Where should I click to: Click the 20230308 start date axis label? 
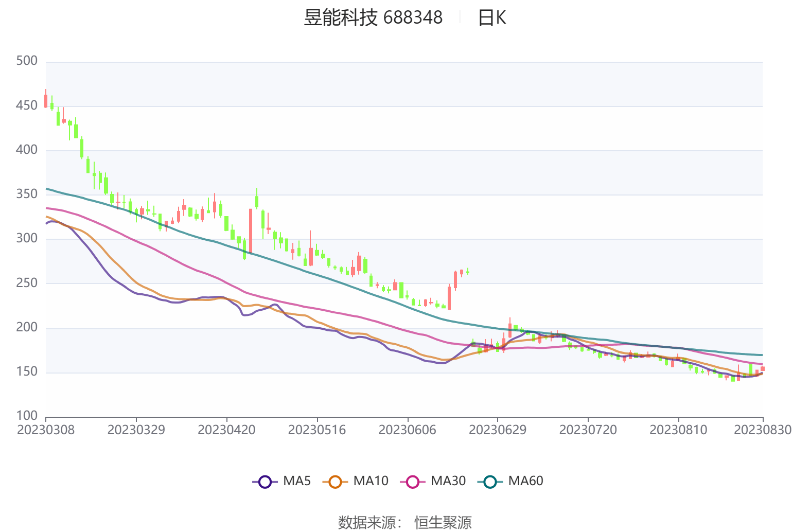pyautogui.click(x=46, y=430)
